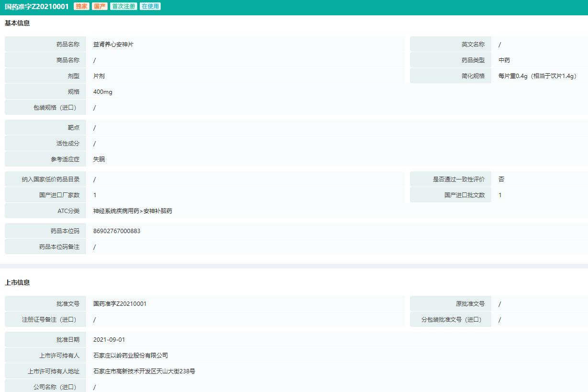Select approval date 2021-09-01
This screenshot has height=392, width=588.
tap(109, 340)
